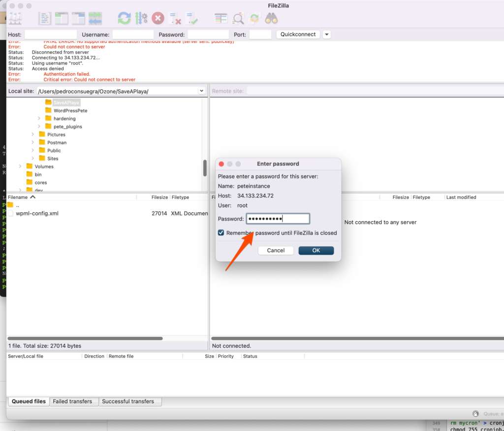Toggle local directory tree view icon
Viewport: 504px width, 431px height.
[x=62, y=19]
